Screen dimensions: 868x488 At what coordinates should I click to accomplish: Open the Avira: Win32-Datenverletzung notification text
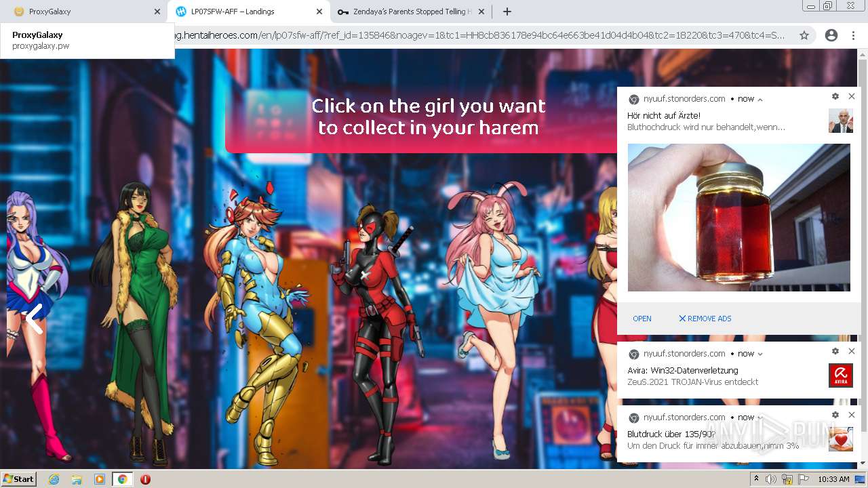683,370
